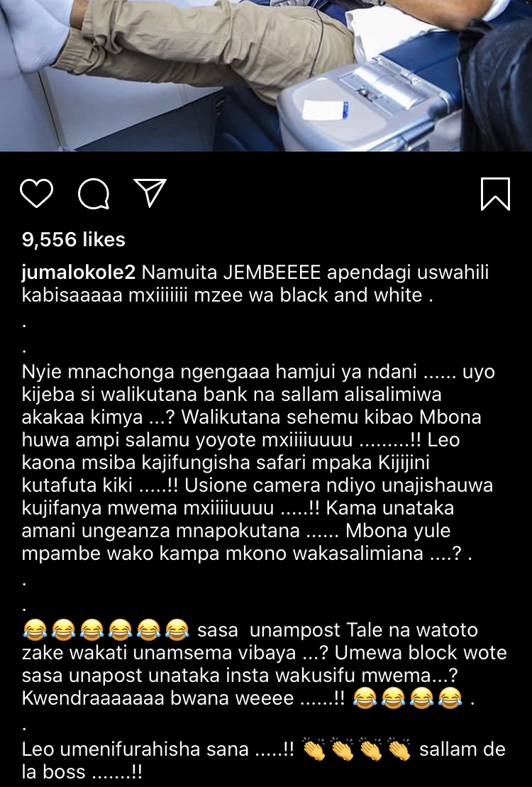Click the row of six laughing emojis
Image resolution: width=532 pixels, height=787 pixels.
106,629
